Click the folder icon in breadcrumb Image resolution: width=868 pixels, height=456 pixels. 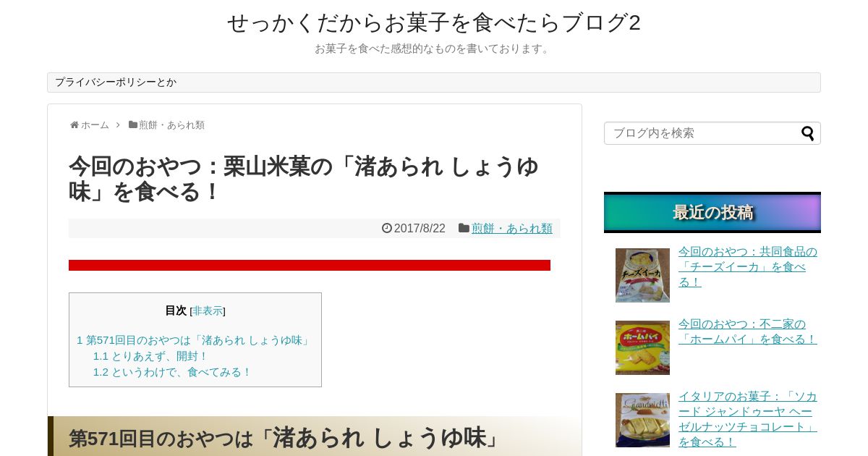pyautogui.click(x=133, y=124)
